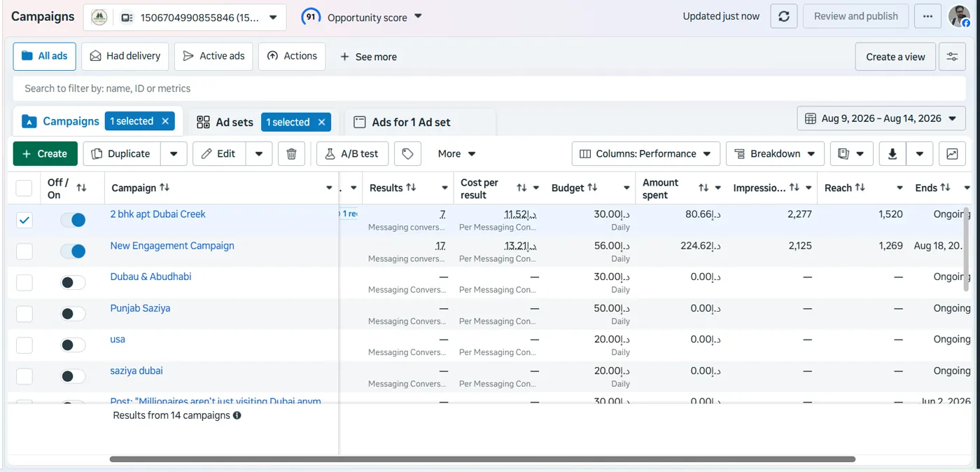
Task: Click the export download icon
Action: click(892, 154)
